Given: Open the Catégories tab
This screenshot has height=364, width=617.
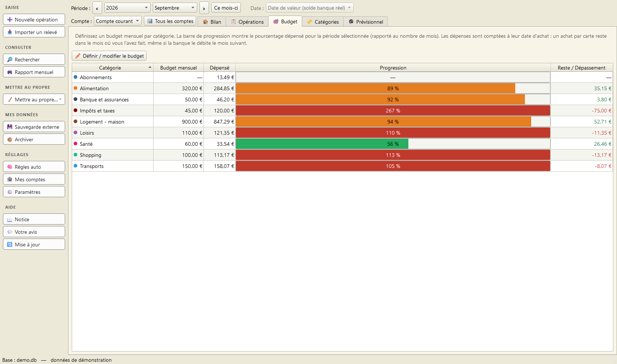Looking at the screenshot, I should tap(323, 22).
